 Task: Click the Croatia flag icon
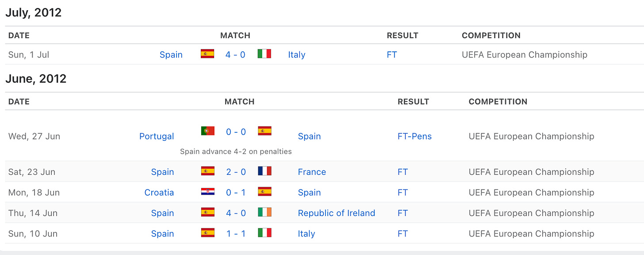tap(207, 192)
